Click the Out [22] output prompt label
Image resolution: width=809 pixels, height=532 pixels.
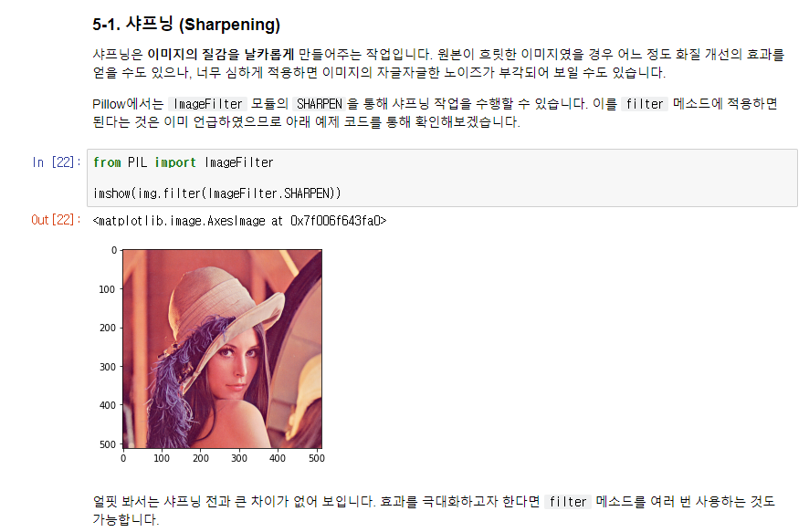57,220
